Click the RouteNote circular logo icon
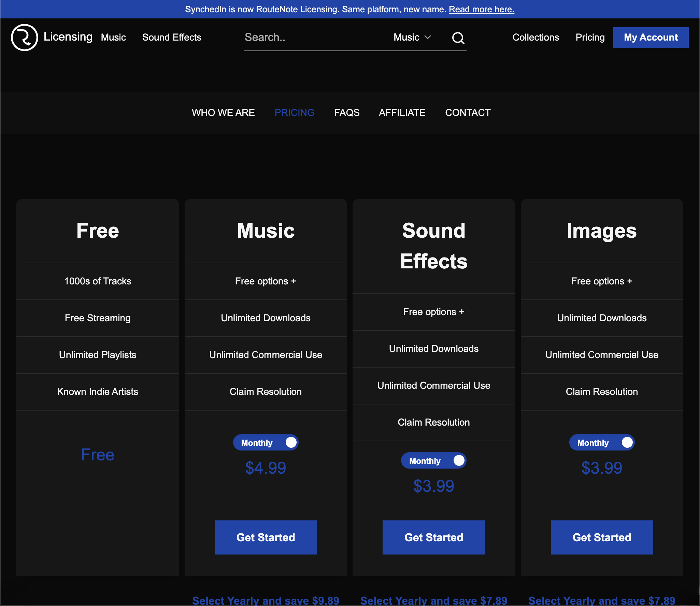 24,38
